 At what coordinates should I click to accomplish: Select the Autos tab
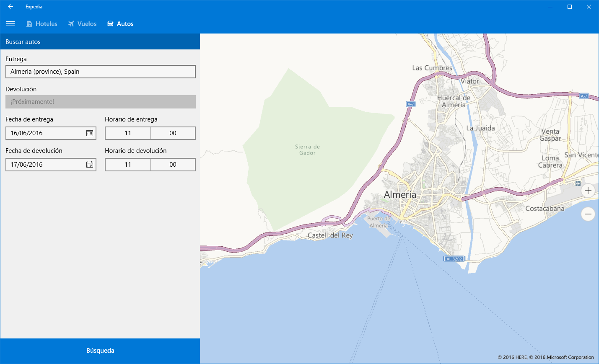[120, 24]
